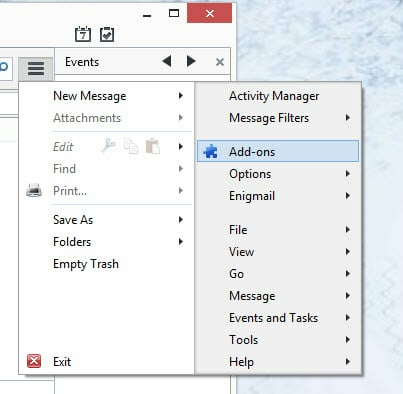This screenshot has width=403, height=394.
Task: Open Tools submenu
Action: (x=278, y=340)
